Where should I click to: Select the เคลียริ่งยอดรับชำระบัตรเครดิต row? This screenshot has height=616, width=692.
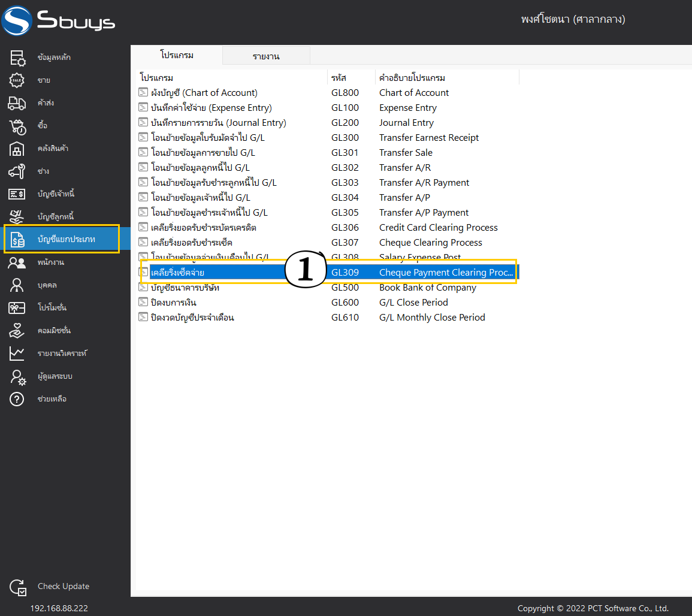tap(329, 228)
